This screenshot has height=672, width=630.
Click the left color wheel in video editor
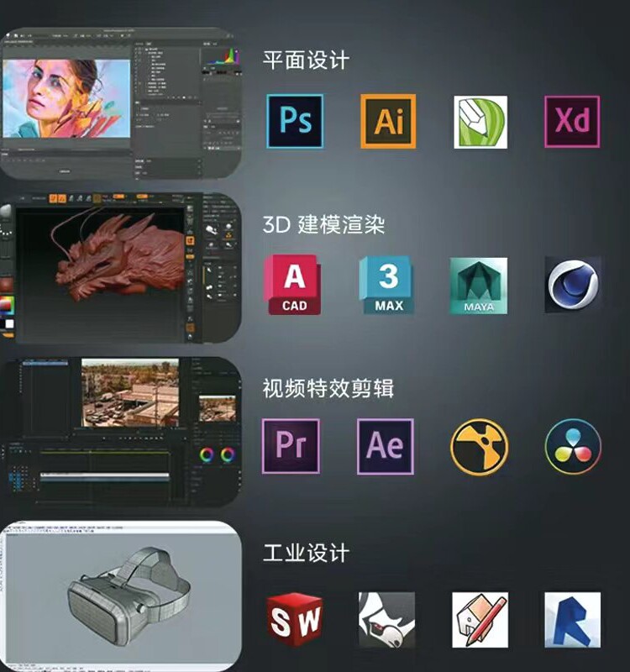[x=207, y=454]
